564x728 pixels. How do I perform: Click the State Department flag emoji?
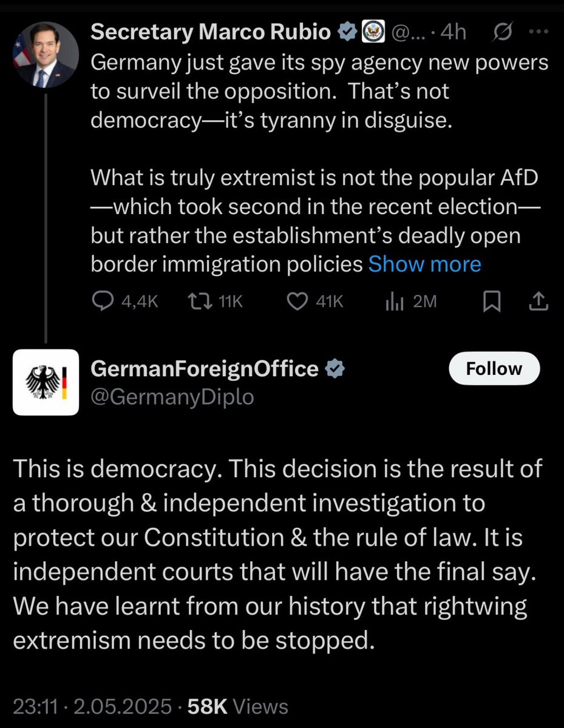click(x=374, y=32)
